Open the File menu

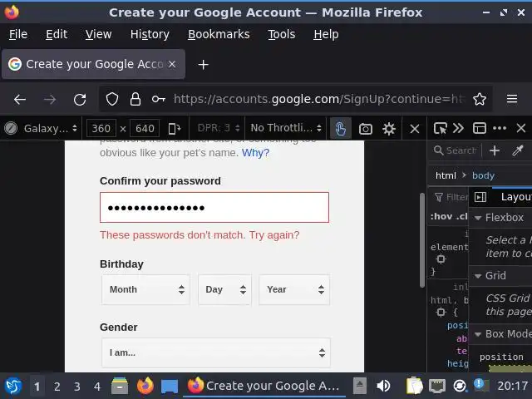coord(18,34)
